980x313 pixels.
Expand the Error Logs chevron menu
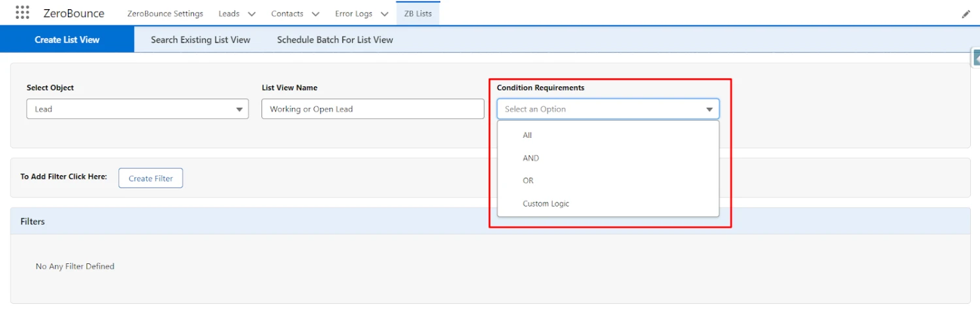[x=384, y=14]
